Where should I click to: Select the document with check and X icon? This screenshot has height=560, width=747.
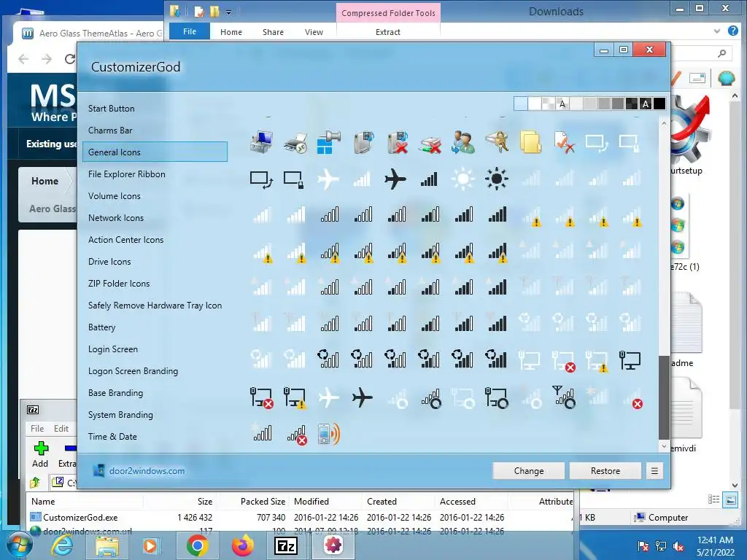click(x=564, y=142)
